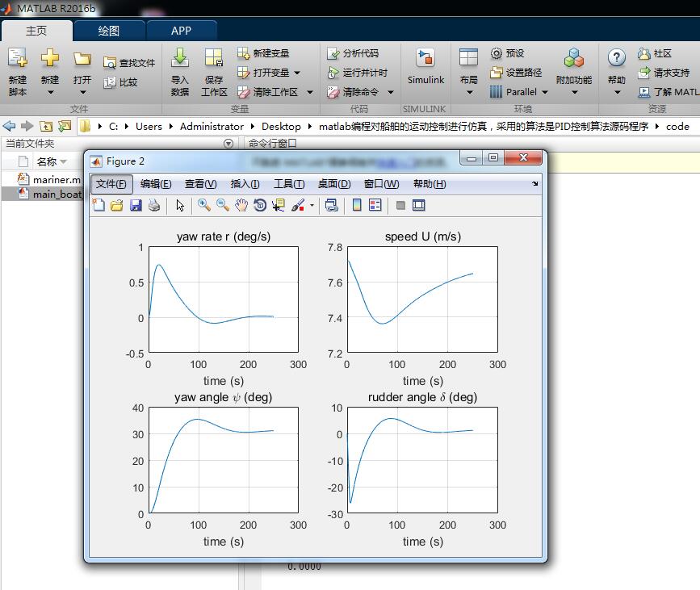Image resolution: width=700 pixels, height=590 pixels.
Task: Select the Pan hand tool
Action: 241,205
